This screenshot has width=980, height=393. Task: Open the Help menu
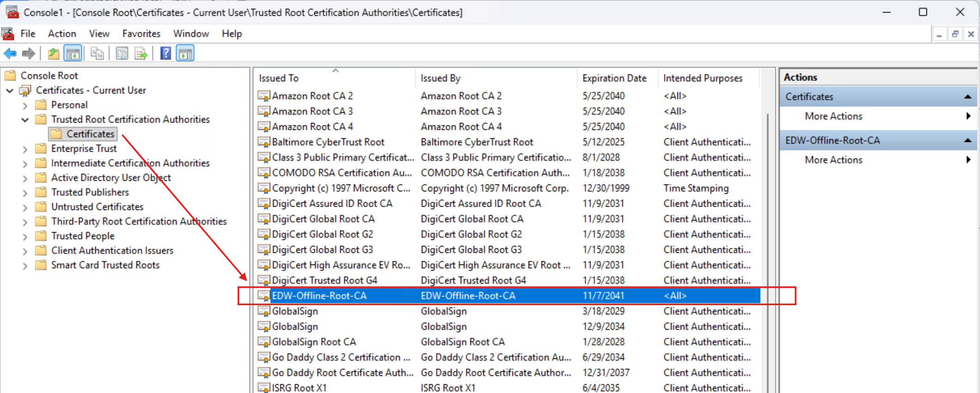coord(231,34)
